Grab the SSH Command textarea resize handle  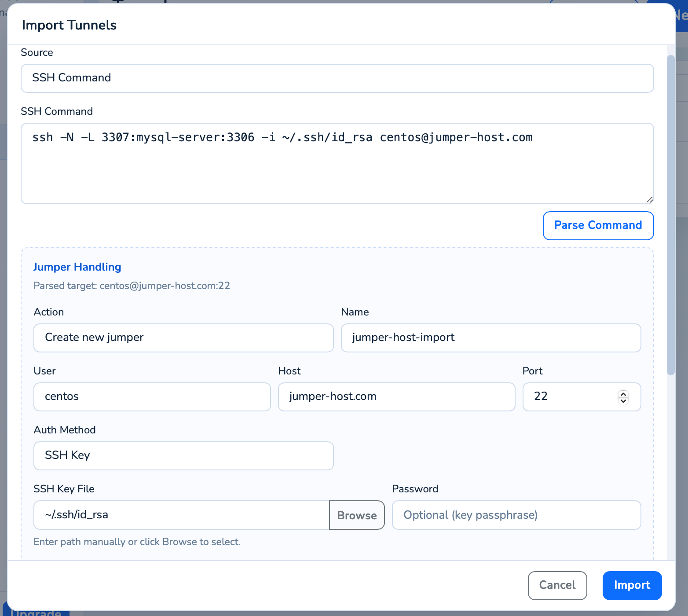pos(649,199)
